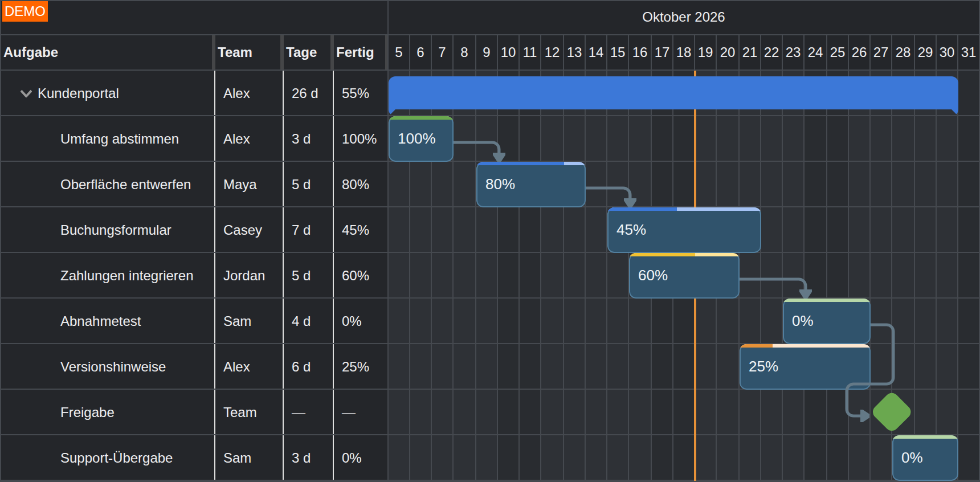The image size is (980, 482).
Task: Select the Support-Übergabe task row
Action: 194,458
